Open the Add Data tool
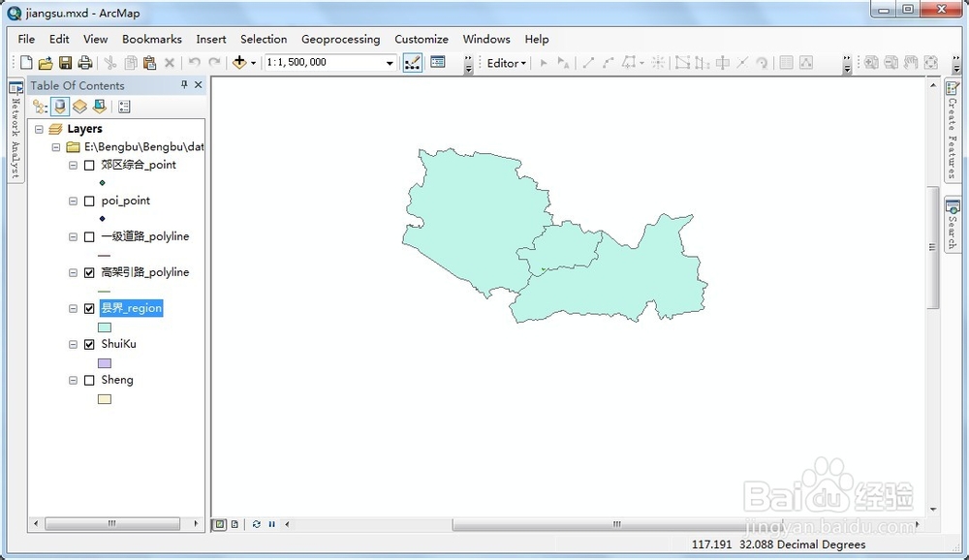 240,62
